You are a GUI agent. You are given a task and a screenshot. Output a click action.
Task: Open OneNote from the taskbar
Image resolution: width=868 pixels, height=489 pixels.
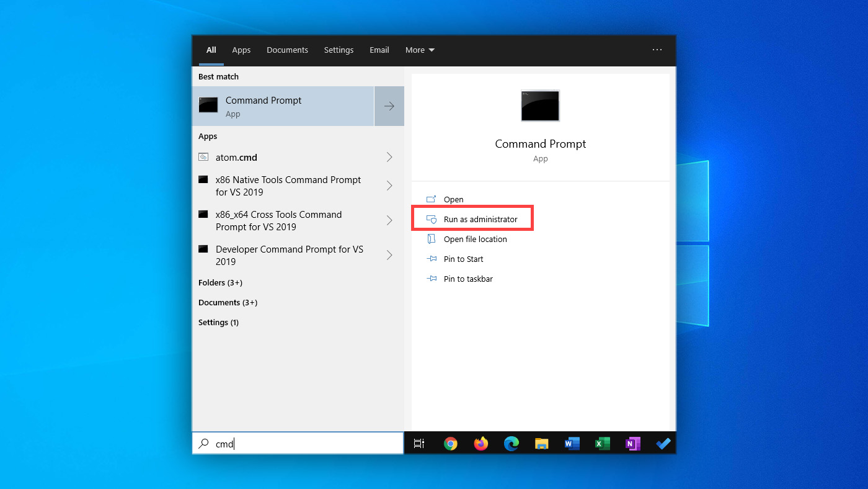coord(632,444)
